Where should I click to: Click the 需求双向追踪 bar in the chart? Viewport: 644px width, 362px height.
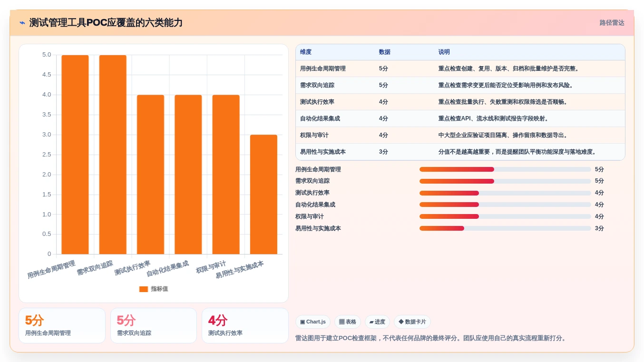click(113, 155)
